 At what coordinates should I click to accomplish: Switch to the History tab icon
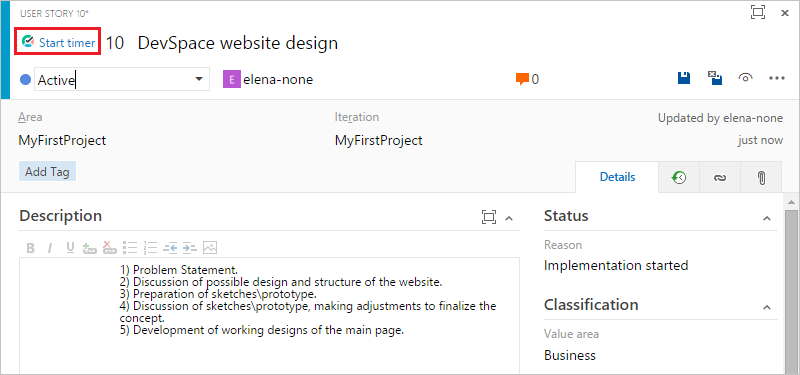[679, 177]
